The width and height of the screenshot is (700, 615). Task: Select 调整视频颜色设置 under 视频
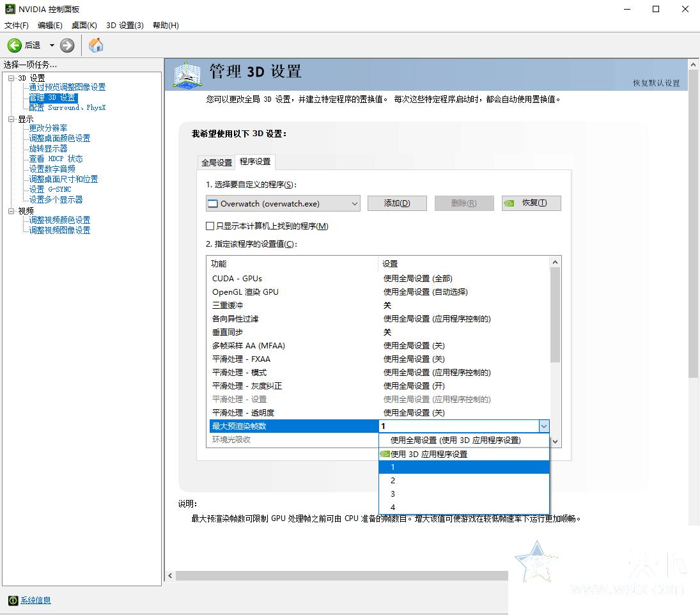pyautogui.click(x=58, y=220)
